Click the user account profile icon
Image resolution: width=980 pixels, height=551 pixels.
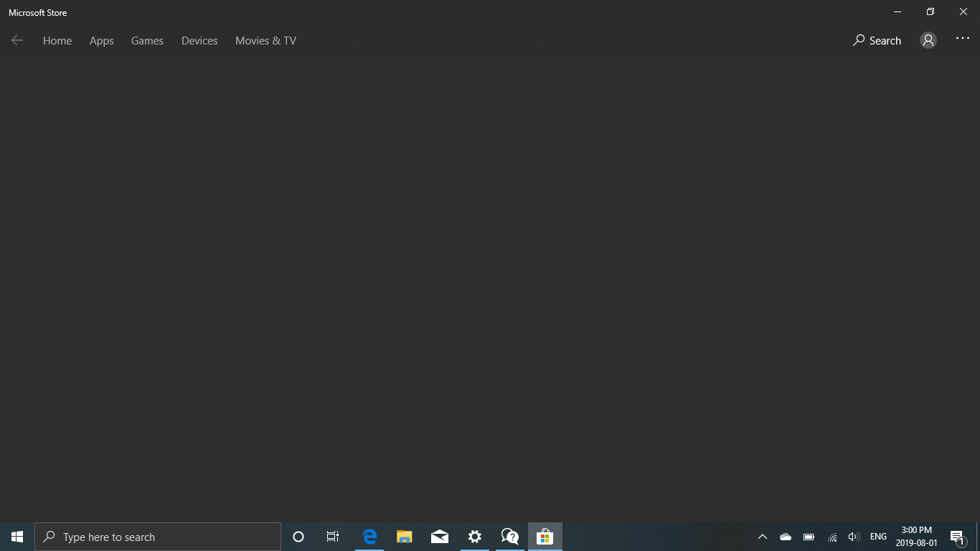tap(928, 41)
